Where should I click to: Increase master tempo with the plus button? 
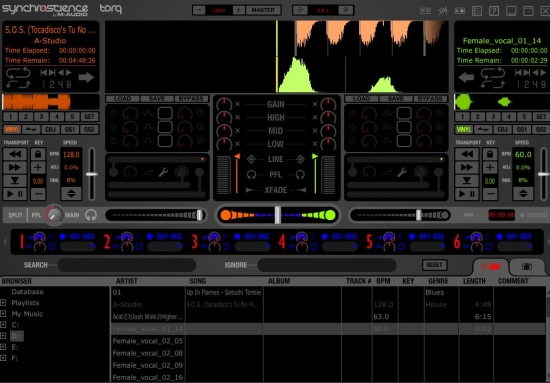click(239, 10)
